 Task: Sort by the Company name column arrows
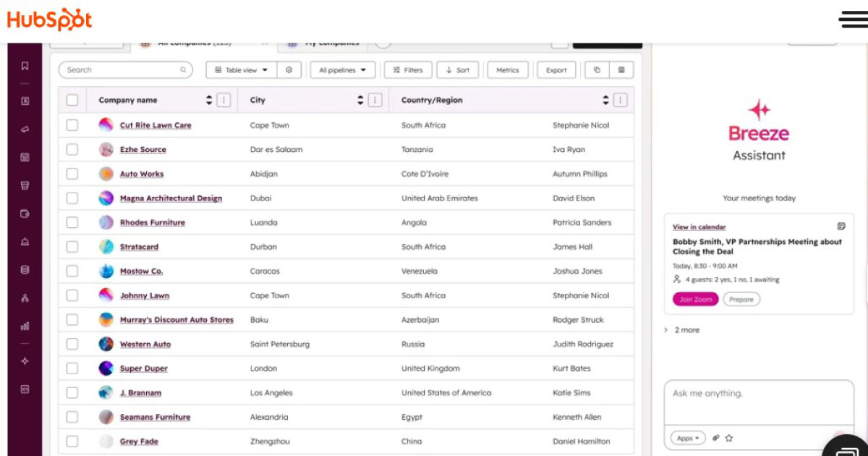click(x=210, y=101)
